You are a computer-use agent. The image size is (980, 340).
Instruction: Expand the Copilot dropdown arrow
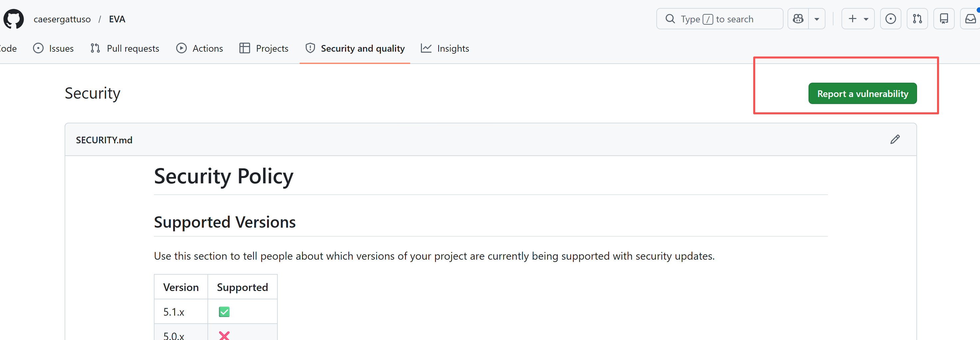tap(817, 19)
